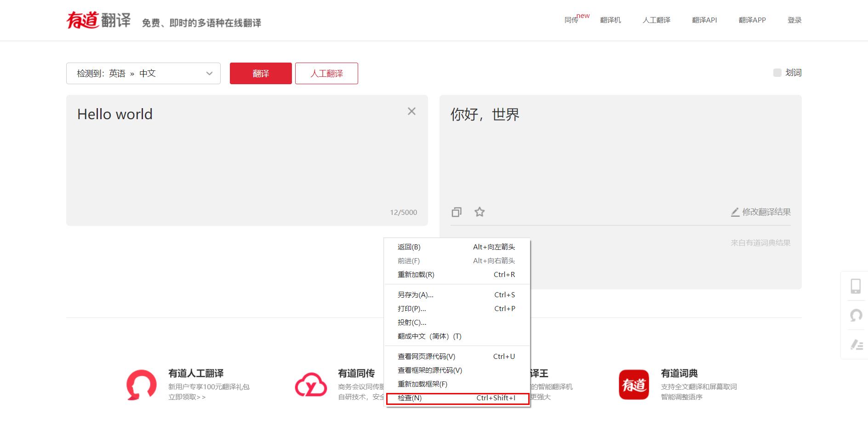This screenshot has width=868, height=427.
Task: Open the 翻译机 navigation link
Action: [x=611, y=20]
